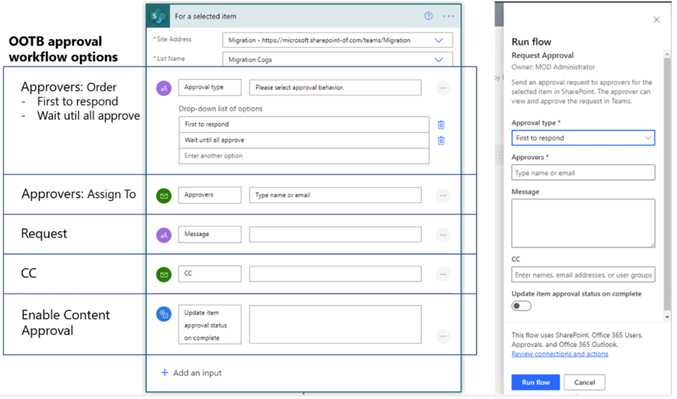
Task: Edit the Approval type name field
Action: coord(210,87)
